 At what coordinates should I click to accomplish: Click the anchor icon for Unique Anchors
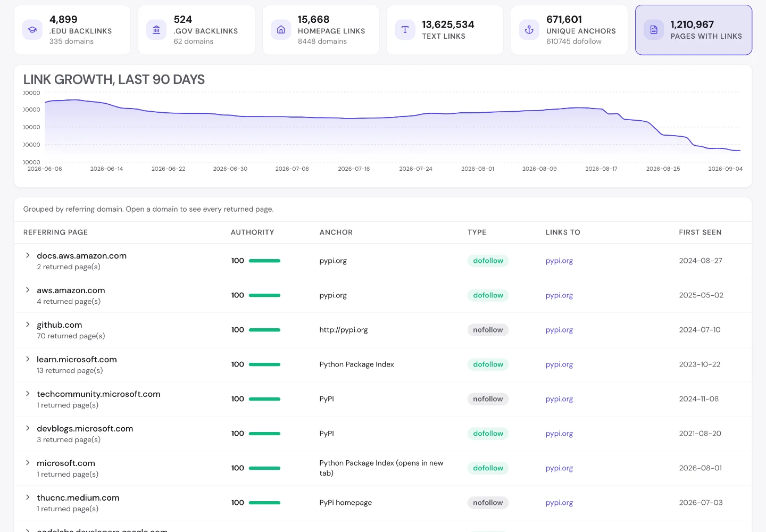tap(529, 30)
